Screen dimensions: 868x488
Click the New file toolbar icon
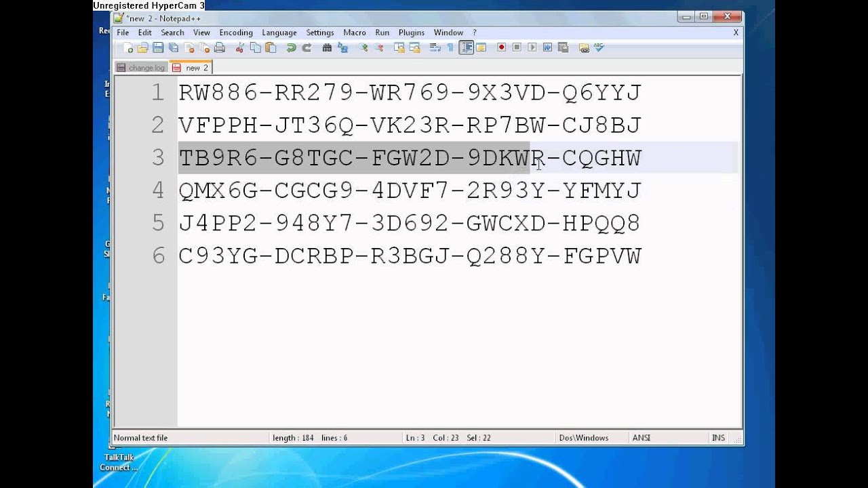point(127,47)
